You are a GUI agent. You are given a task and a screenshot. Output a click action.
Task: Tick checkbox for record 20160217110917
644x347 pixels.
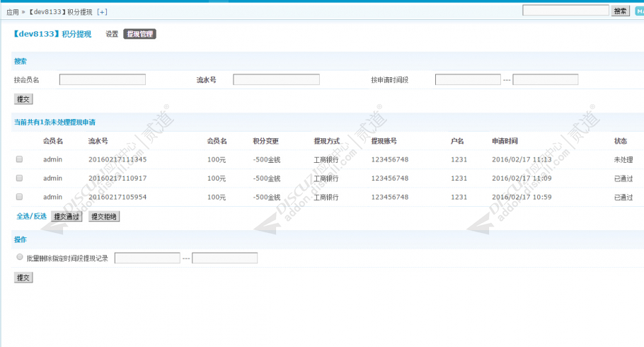point(19,178)
